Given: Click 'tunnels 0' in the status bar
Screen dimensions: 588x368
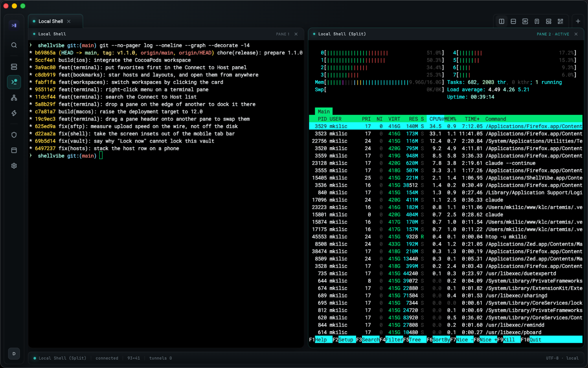Looking at the screenshot, I should tap(160, 358).
